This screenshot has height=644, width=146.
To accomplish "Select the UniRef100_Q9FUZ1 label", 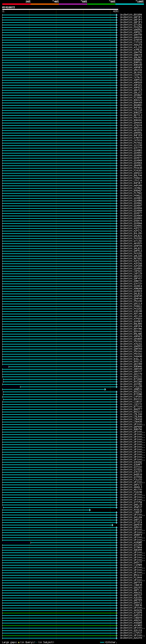I will 131,85.
